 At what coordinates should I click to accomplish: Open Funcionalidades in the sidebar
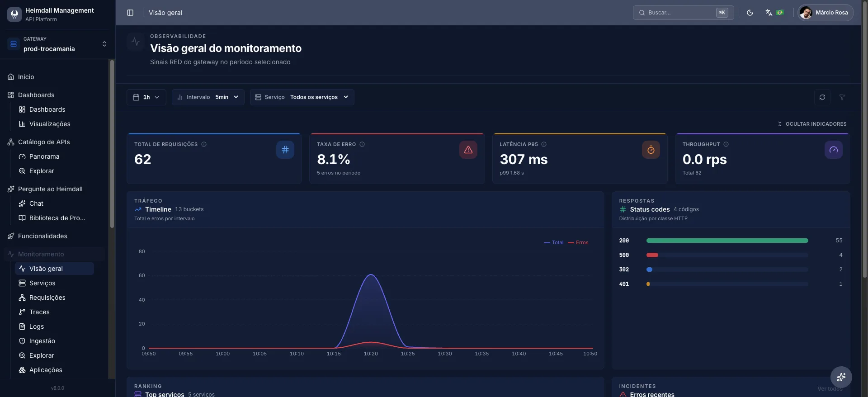[54, 236]
